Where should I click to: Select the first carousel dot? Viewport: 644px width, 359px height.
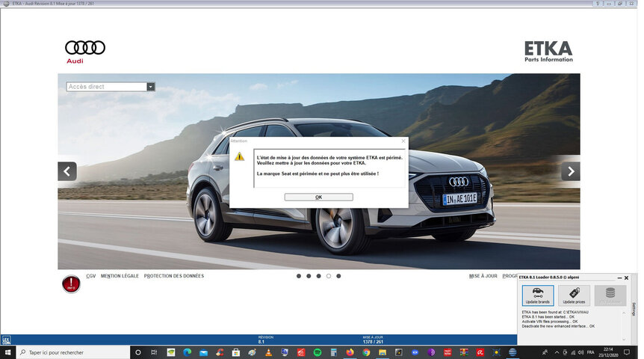click(x=299, y=276)
